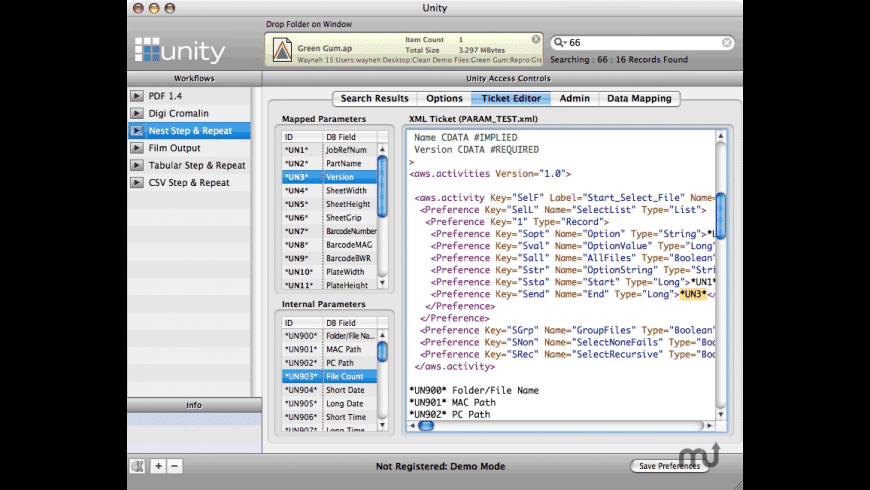
Task: Clear the search field text
Action: 727,43
